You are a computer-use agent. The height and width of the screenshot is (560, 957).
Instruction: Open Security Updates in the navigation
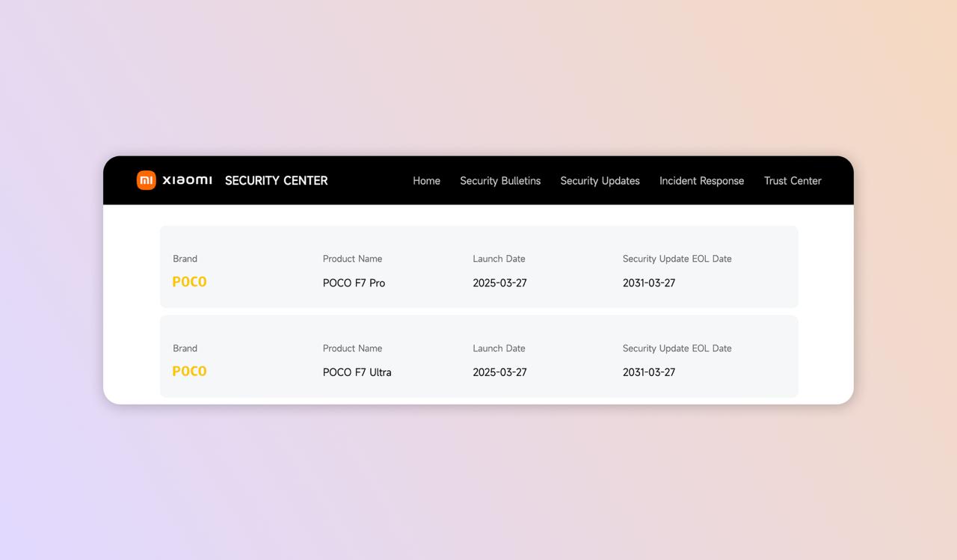point(600,181)
